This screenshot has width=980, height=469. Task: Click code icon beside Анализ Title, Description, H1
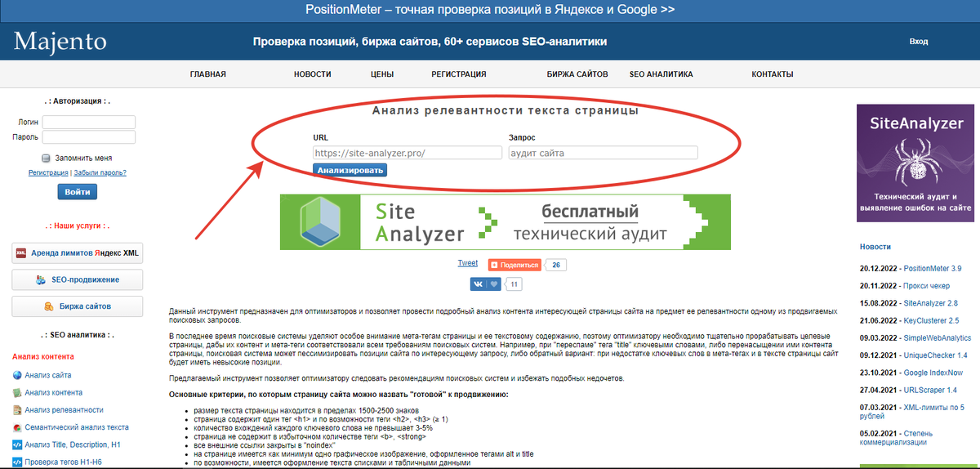pyautogui.click(x=17, y=444)
